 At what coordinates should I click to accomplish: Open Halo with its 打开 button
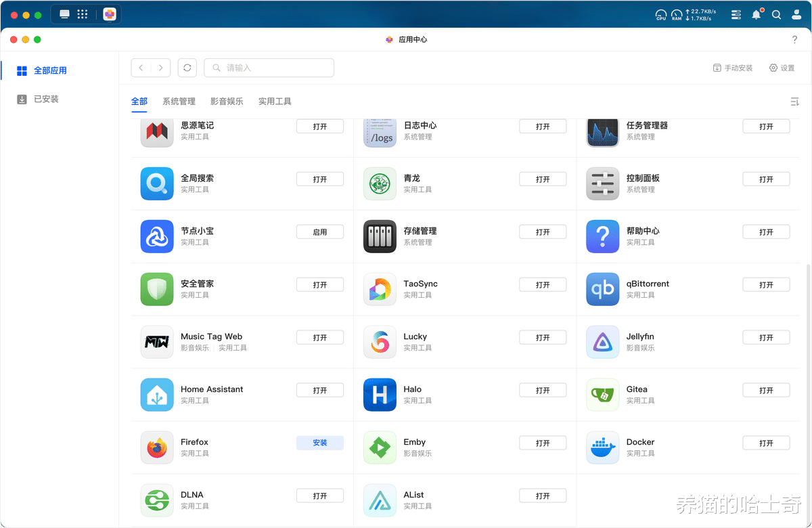(543, 390)
